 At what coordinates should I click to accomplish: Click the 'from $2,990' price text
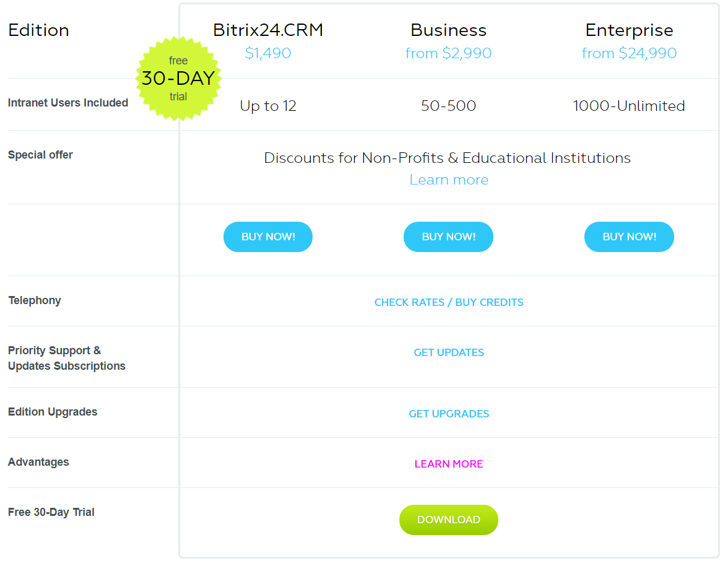tap(448, 53)
